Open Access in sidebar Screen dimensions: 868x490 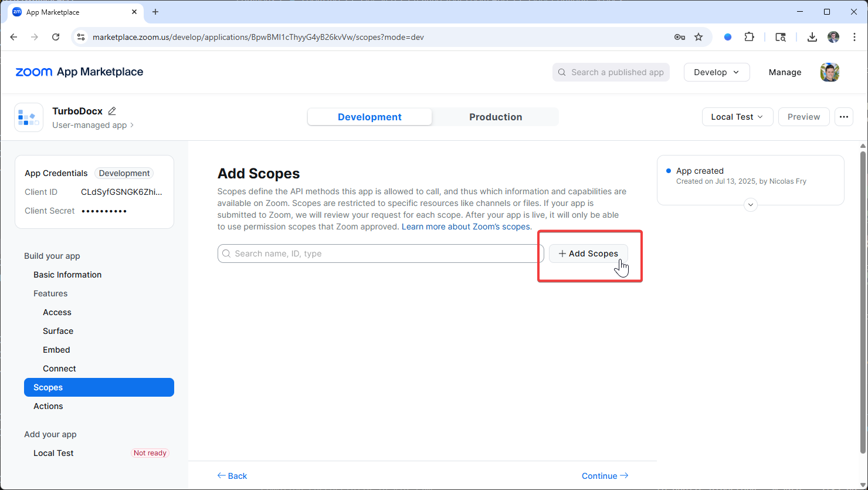[x=57, y=312]
